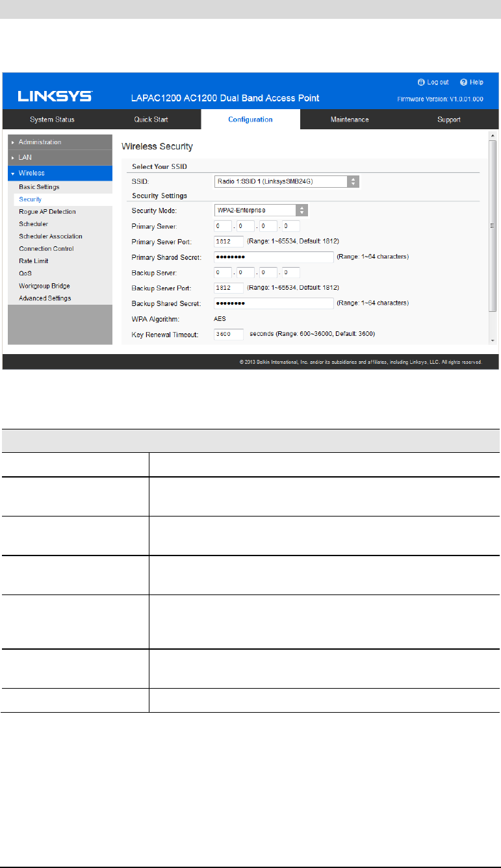This screenshot has width=501, height=868.
Task: Click the Linksys logo
Action: [x=55, y=97]
